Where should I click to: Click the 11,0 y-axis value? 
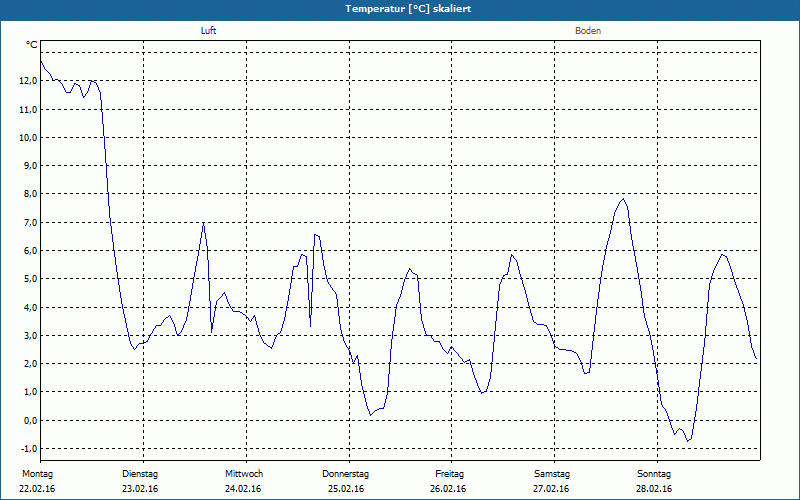[x=28, y=109]
